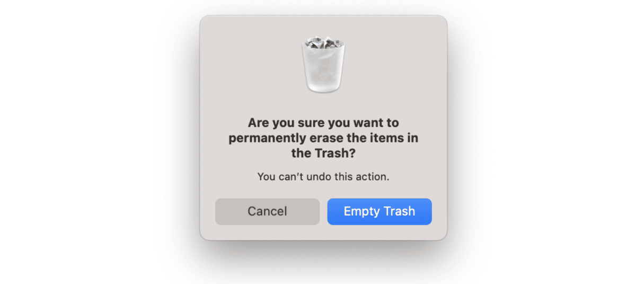The image size is (644, 284).
Task: Click the bold warning question in the alert
Action: (323, 139)
